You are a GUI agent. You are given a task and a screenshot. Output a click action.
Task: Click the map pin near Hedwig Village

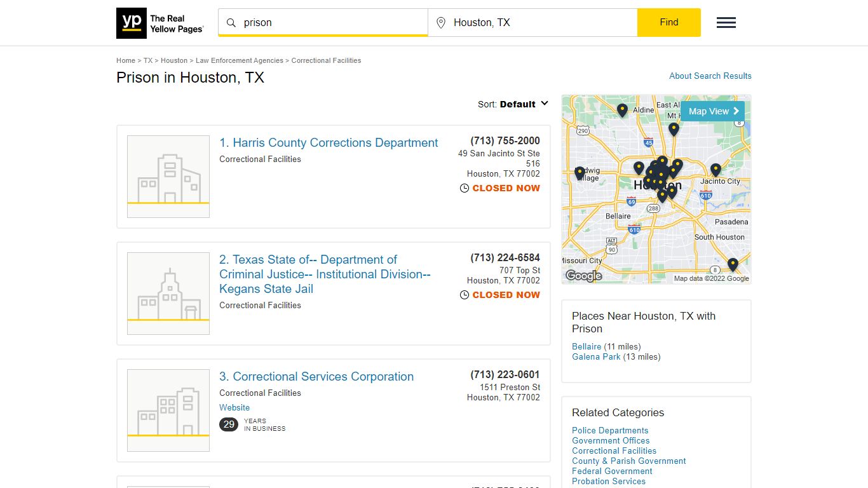(580, 173)
